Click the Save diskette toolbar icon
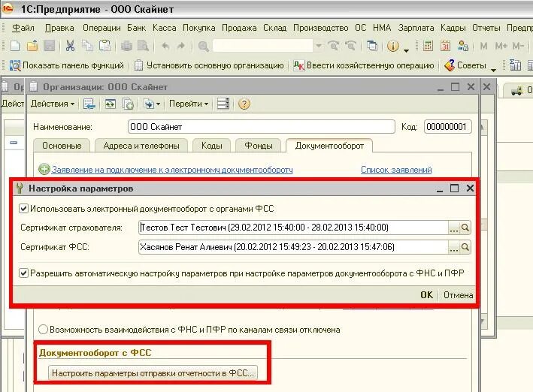This screenshot has width=533, height=392. pyautogui.click(x=50, y=46)
